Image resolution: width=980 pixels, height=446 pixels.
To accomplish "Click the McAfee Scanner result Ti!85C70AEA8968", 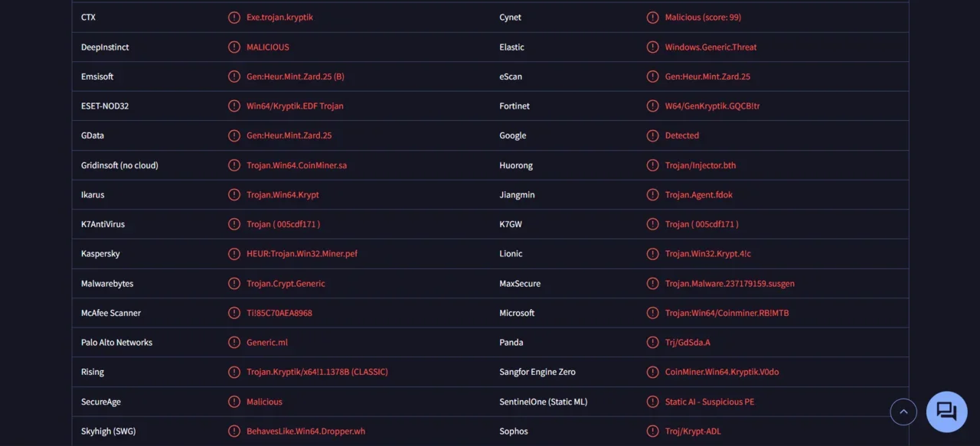I will tap(279, 313).
